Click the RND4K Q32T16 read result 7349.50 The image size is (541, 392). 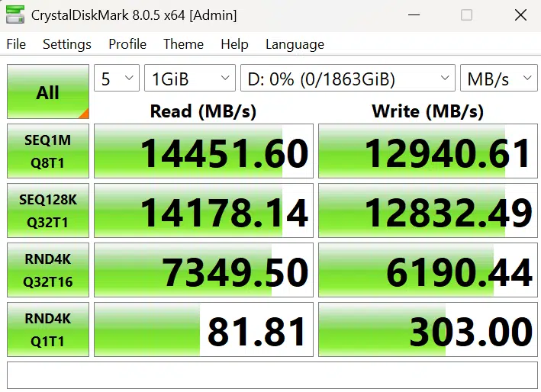(204, 270)
